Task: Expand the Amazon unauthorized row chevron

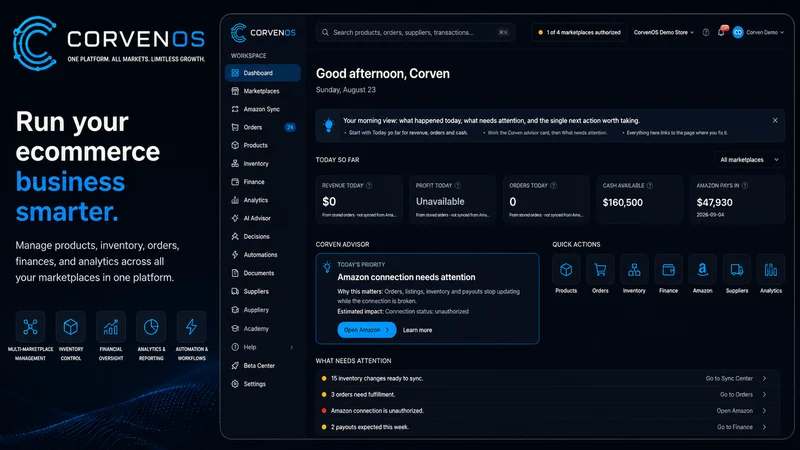Action: pos(764,411)
